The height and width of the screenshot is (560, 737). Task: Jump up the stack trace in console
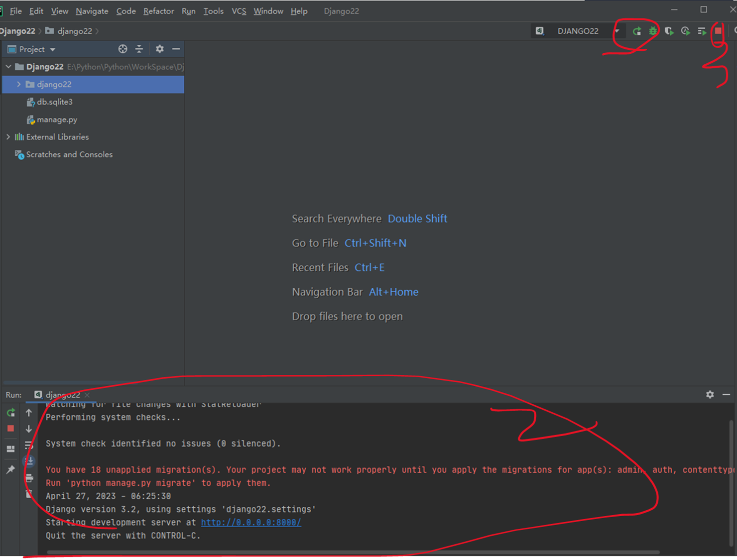(29, 413)
